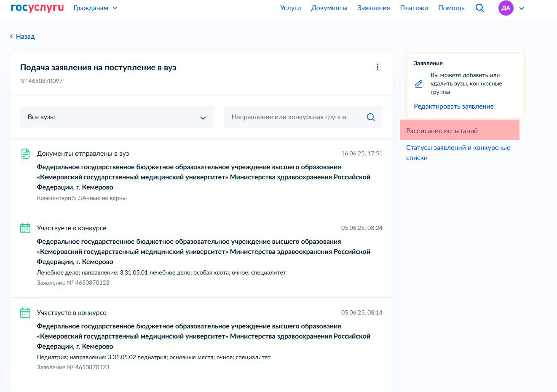The image size is (557, 392).
Task: Click the Заявление card title
Action: click(428, 63)
